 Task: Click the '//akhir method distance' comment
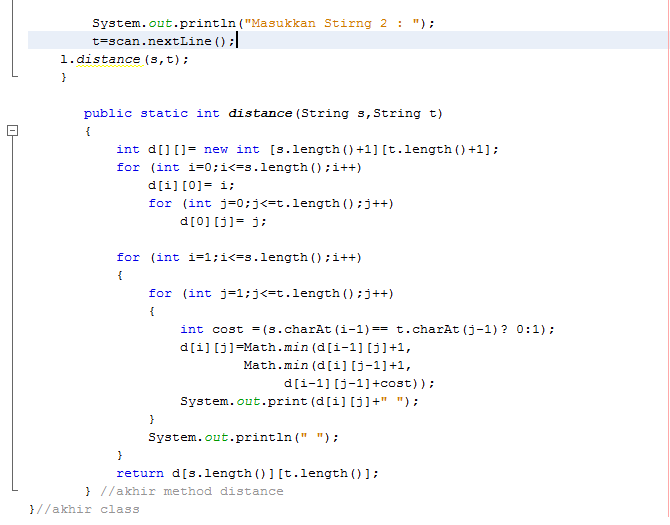(x=192, y=491)
